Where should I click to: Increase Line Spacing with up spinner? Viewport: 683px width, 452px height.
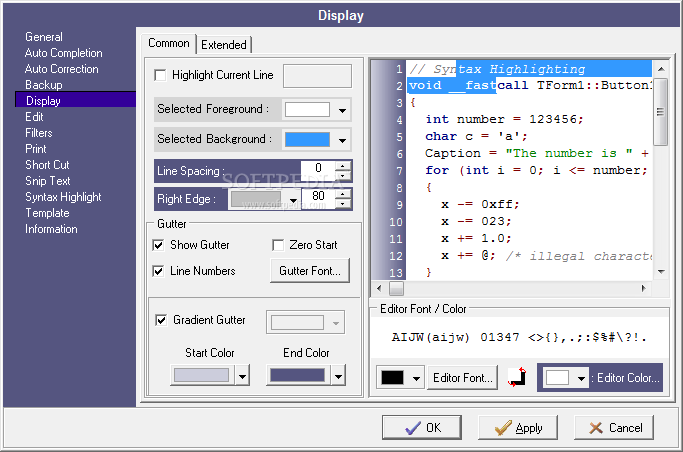click(343, 166)
